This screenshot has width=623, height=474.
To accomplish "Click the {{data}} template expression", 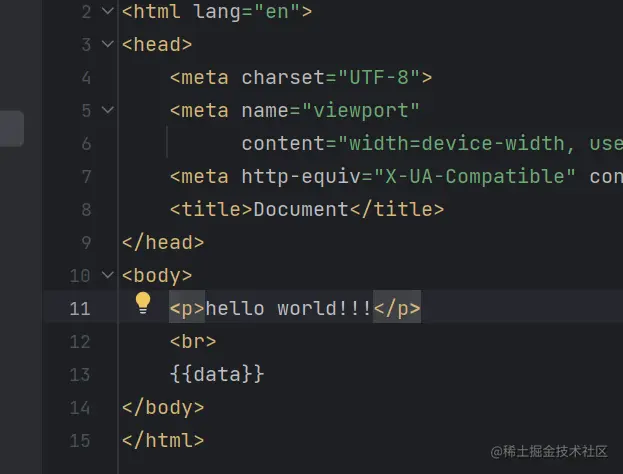I will [x=217, y=374].
